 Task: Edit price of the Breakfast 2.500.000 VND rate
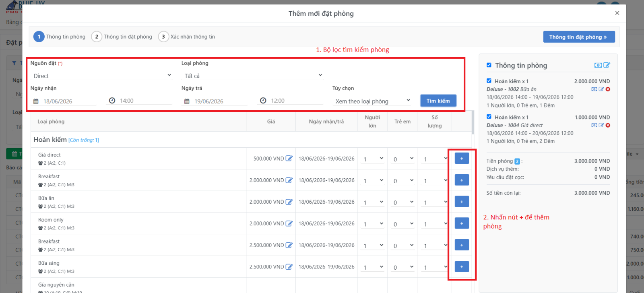point(289,245)
